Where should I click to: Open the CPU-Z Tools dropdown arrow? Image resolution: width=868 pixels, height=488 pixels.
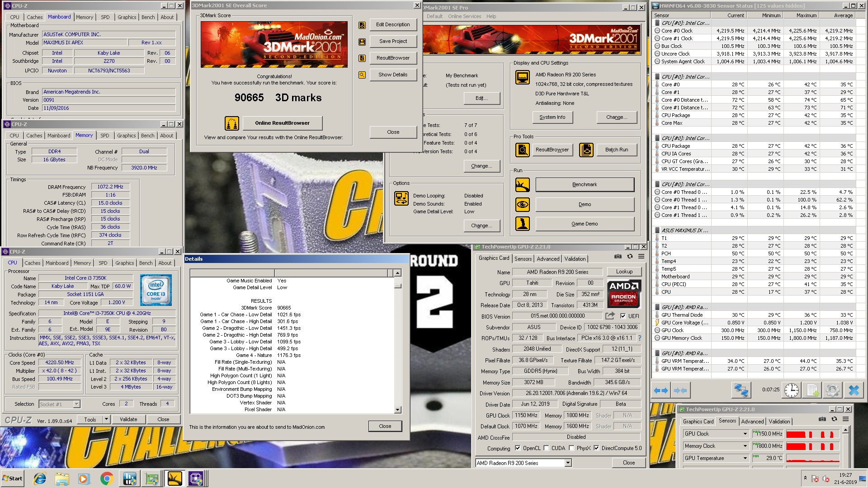[107, 419]
